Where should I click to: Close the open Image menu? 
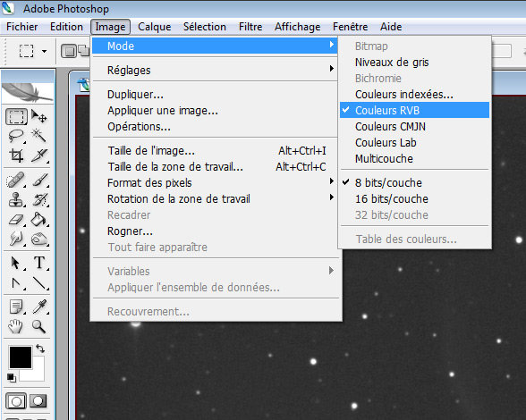click(x=110, y=27)
